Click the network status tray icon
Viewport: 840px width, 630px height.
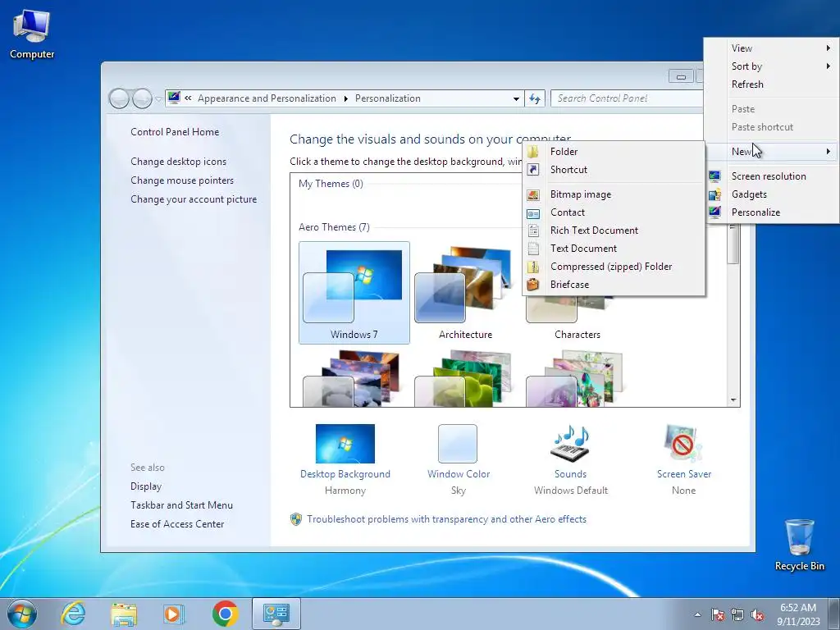click(x=737, y=615)
